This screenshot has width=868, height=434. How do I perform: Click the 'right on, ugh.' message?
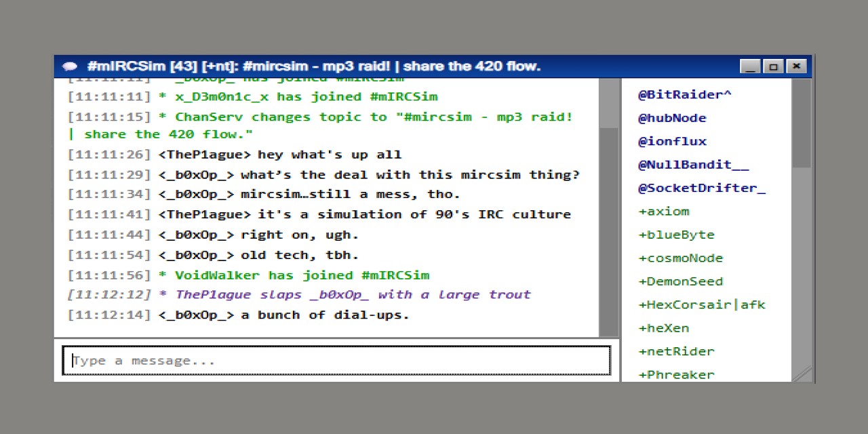pyautogui.click(x=213, y=235)
